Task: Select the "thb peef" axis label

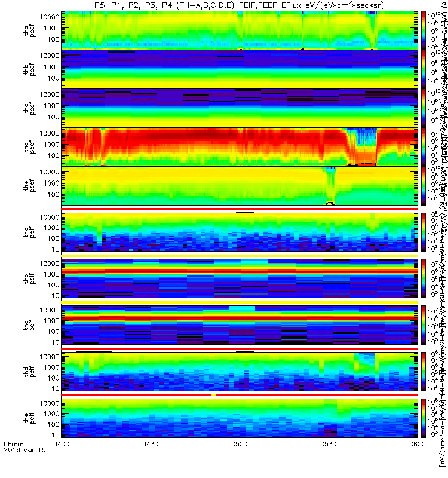Action: (29, 69)
